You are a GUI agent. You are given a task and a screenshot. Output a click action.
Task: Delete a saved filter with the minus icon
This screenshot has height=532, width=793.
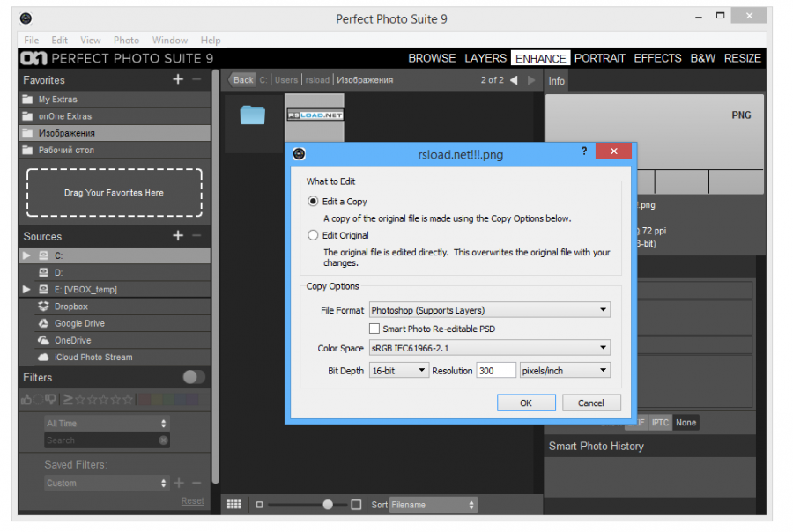click(196, 483)
